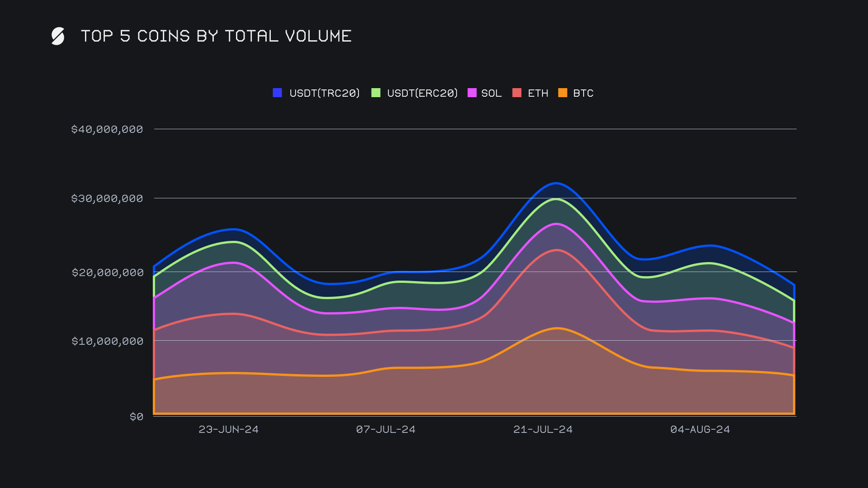
Task: Click the $40,000,000 y-axis label
Action: click(x=107, y=129)
